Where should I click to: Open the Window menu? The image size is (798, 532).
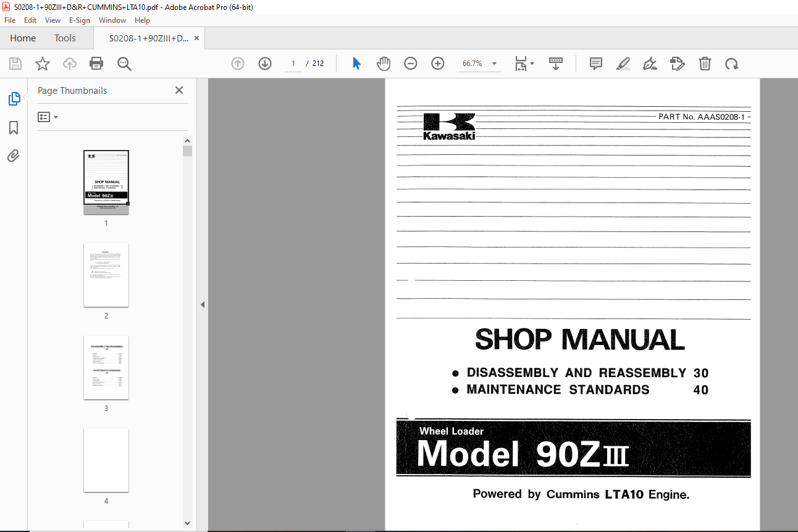112,20
